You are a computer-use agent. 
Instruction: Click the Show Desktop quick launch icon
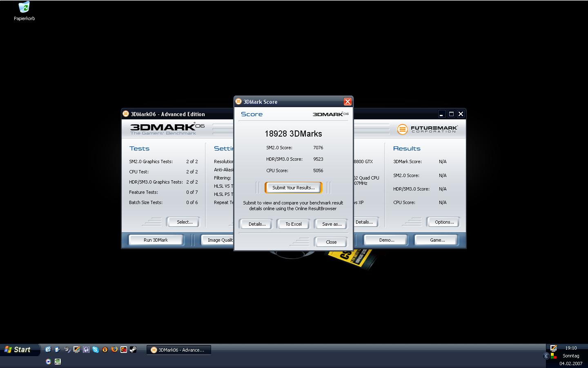(58, 350)
